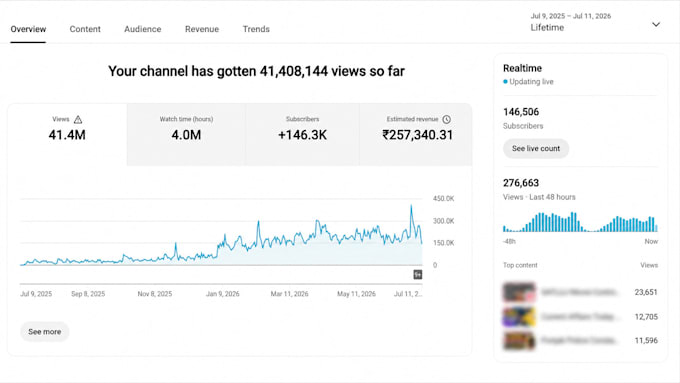The width and height of the screenshot is (680, 383).
Task: Click the warning triangle icon beside Views
Action: click(78, 119)
